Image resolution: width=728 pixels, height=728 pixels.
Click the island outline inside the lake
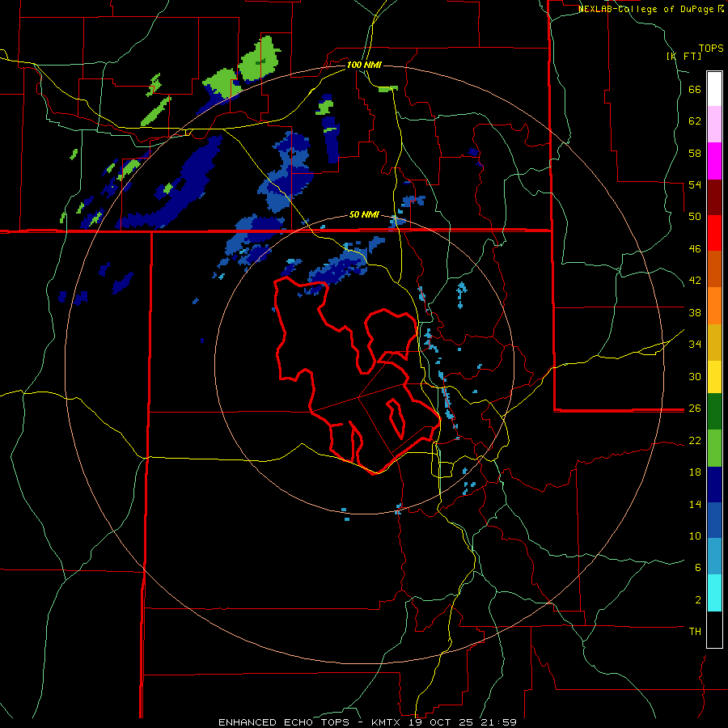coord(396,418)
